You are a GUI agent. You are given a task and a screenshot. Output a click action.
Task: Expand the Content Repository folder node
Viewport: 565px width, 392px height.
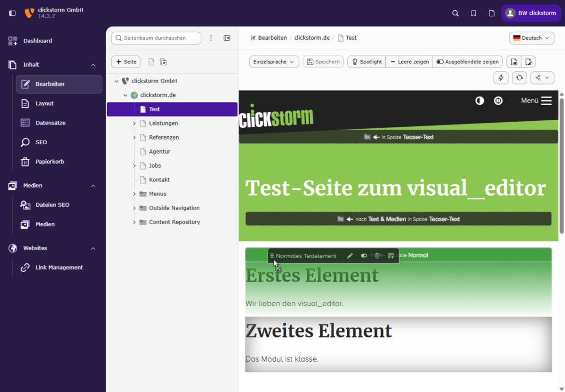134,222
